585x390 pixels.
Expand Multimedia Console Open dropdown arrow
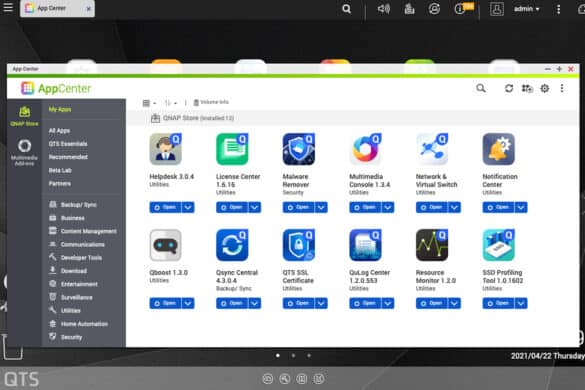click(388, 207)
